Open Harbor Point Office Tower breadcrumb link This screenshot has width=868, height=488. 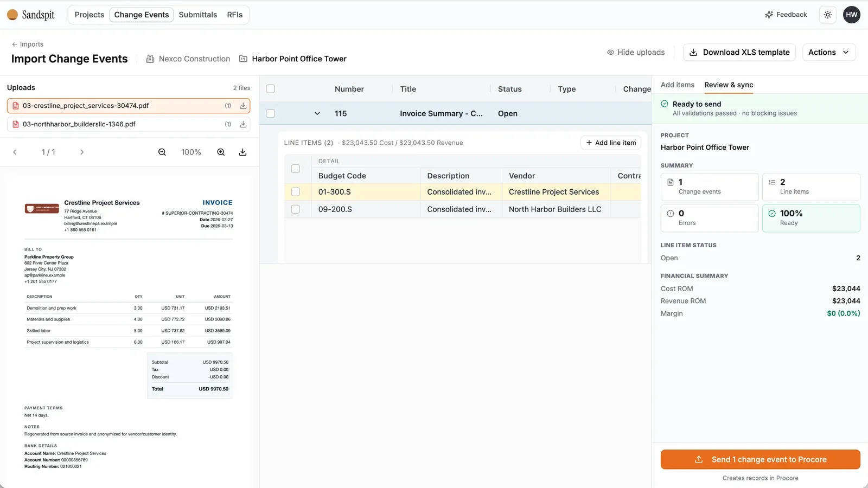pyautogui.click(x=293, y=59)
